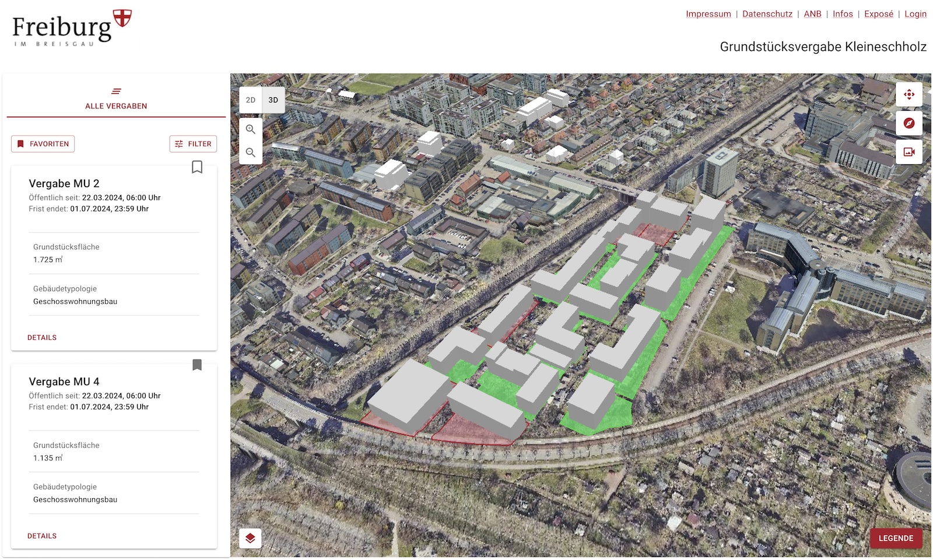The width and height of the screenshot is (933, 560).
Task: Click the Login link
Action: tap(916, 14)
